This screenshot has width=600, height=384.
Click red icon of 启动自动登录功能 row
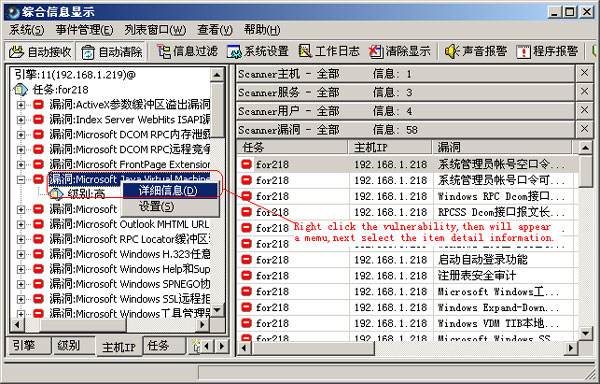[246, 260]
